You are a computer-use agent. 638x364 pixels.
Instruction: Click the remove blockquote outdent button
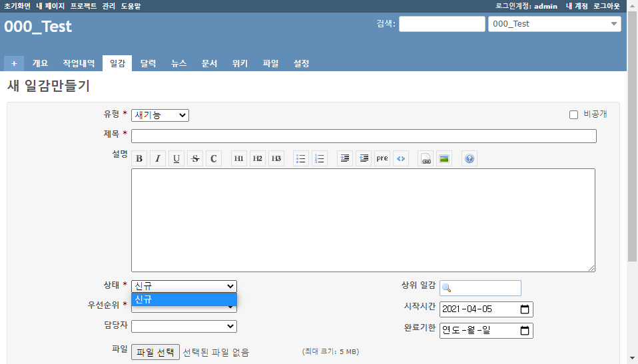364,158
